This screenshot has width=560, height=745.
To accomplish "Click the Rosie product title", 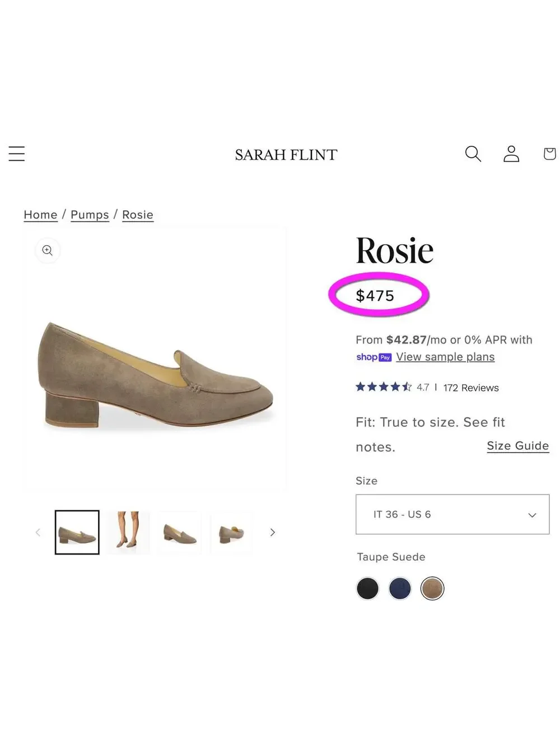I will click(395, 250).
